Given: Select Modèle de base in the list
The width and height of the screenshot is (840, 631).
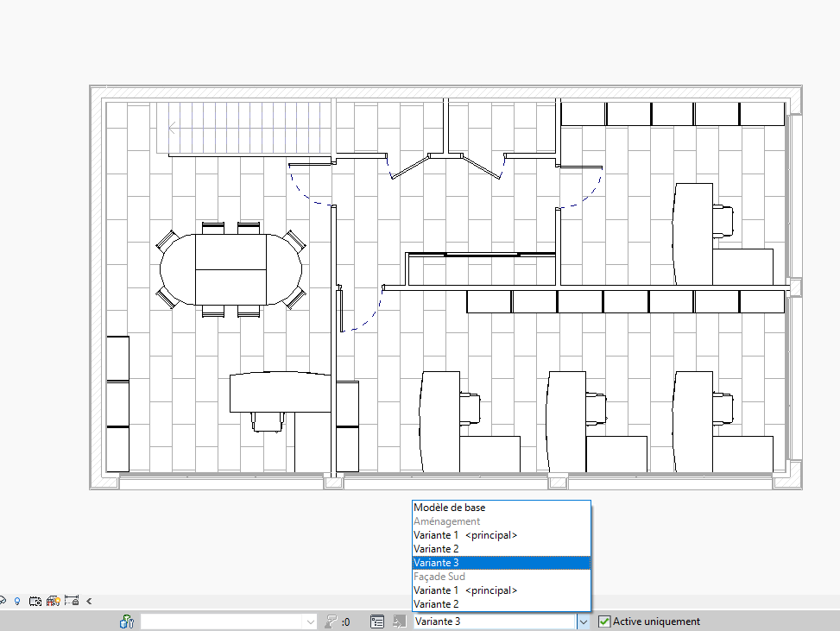Looking at the screenshot, I should pyautogui.click(x=502, y=508).
